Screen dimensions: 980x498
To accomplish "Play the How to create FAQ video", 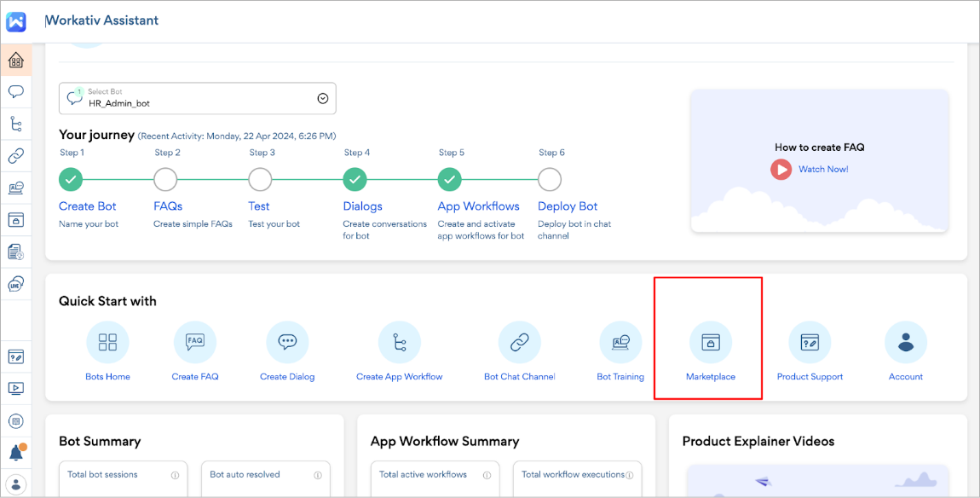I will tap(781, 169).
